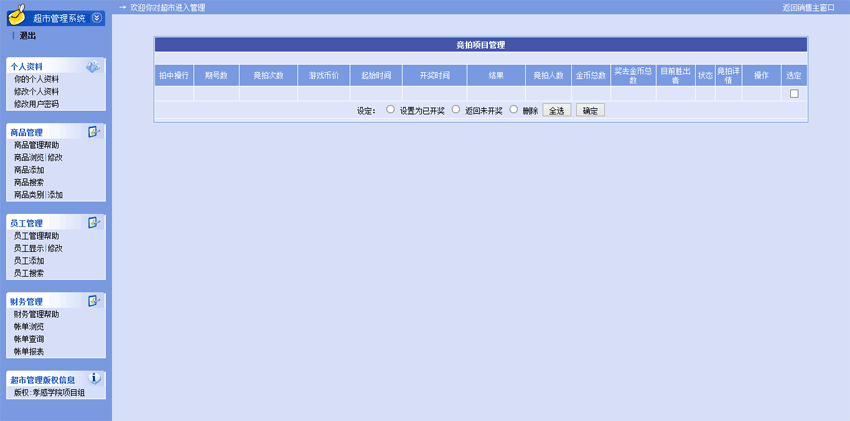Open 修改用户密码 in the sidebar
The image size is (850, 421).
pos(36,104)
